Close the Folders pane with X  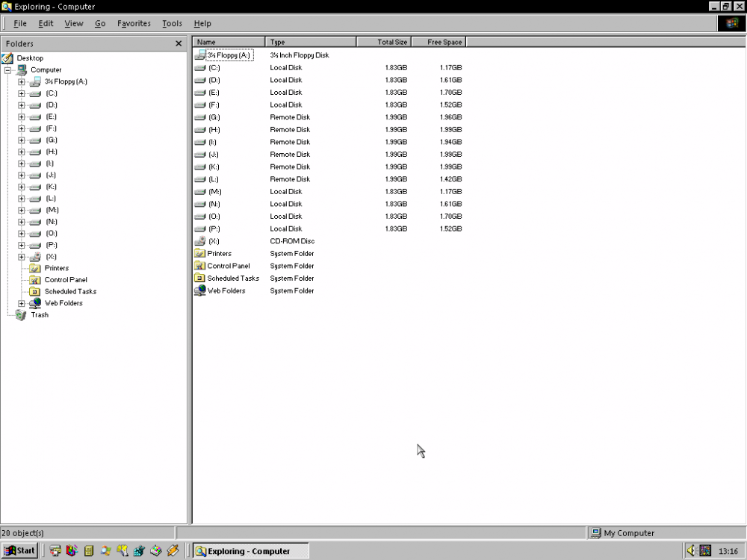179,44
